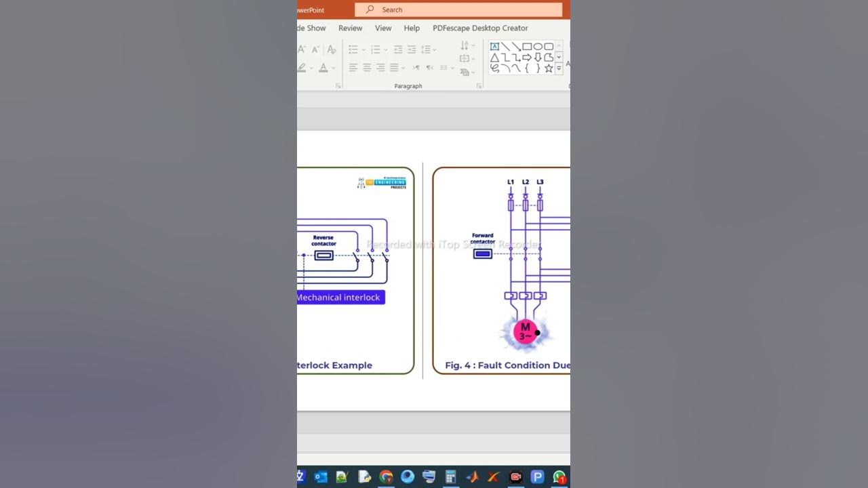The image size is (868, 488).
Task: Select the Line Arrow shape
Action: pos(516,47)
